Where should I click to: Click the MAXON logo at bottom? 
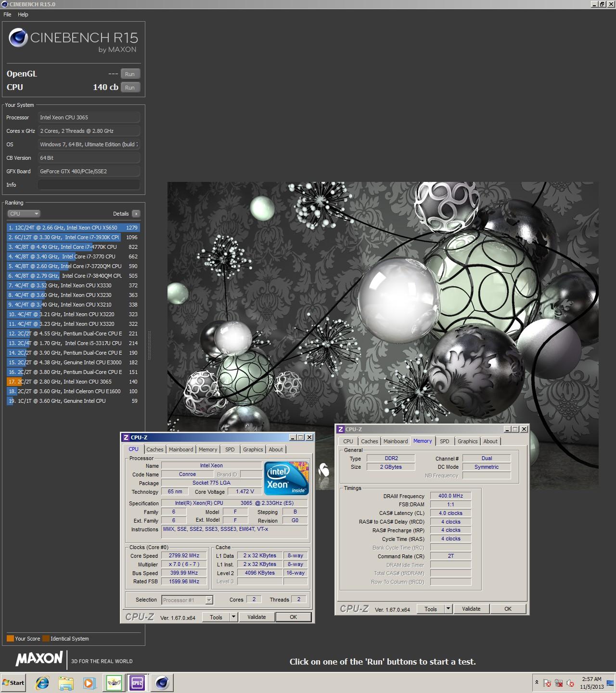pyautogui.click(x=39, y=658)
